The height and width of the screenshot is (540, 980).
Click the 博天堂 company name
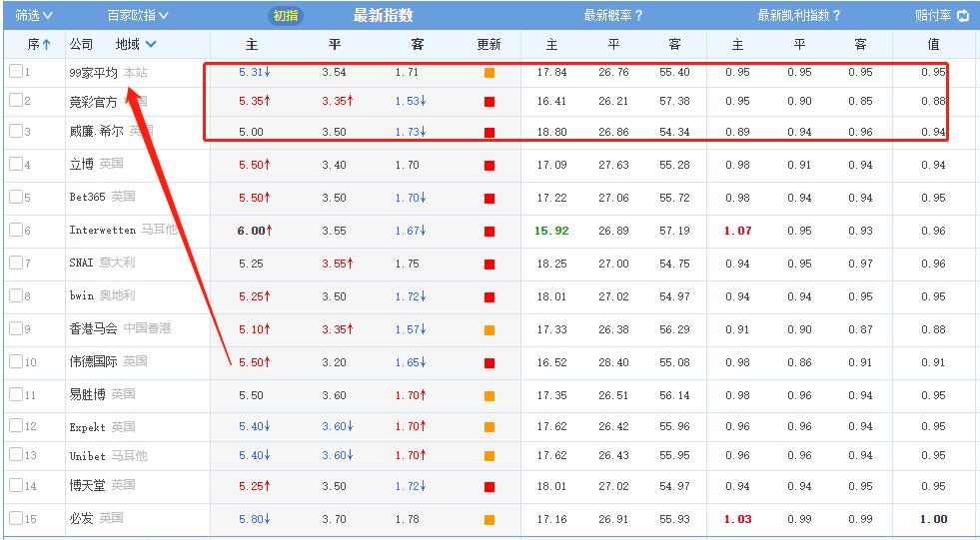click(x=88, y=486)
